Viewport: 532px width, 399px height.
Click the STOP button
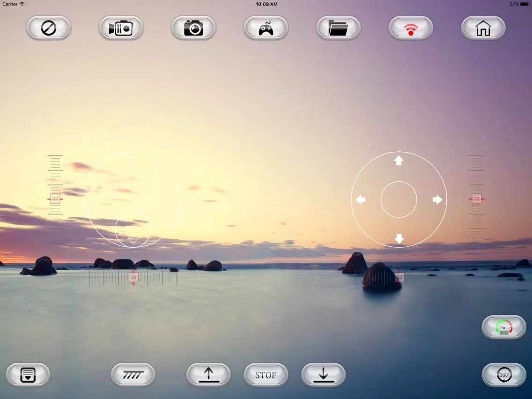pyautogui.click(x=266, y=375)
